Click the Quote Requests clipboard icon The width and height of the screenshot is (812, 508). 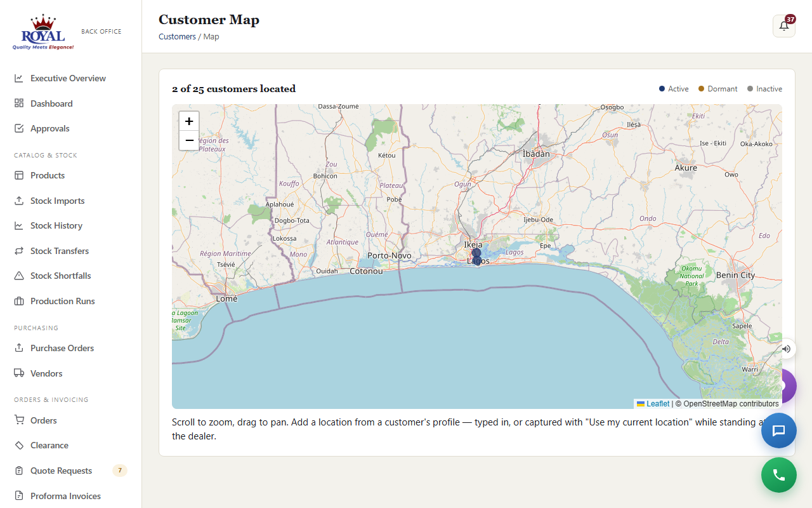click(x=19, y=471)
